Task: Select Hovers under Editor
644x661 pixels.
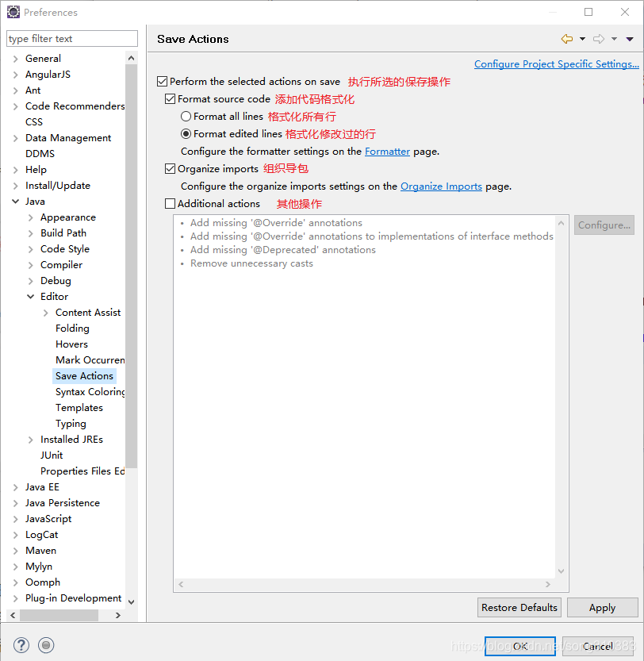Action: click(x=71, y=344)
